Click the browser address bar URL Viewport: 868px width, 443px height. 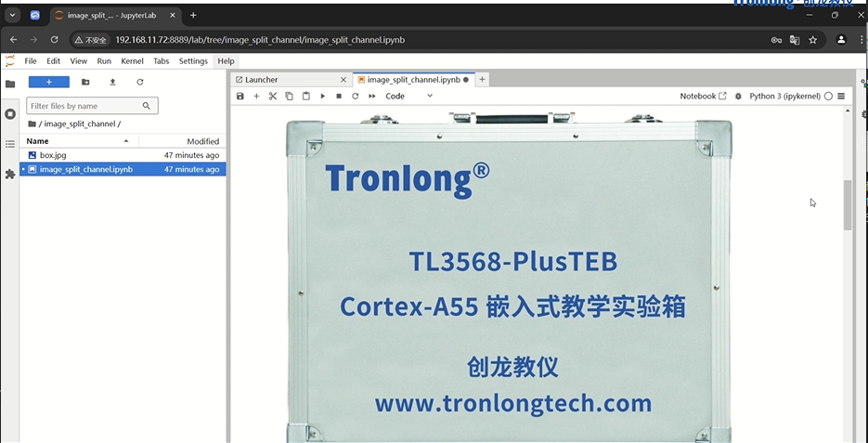pos(260,40)
